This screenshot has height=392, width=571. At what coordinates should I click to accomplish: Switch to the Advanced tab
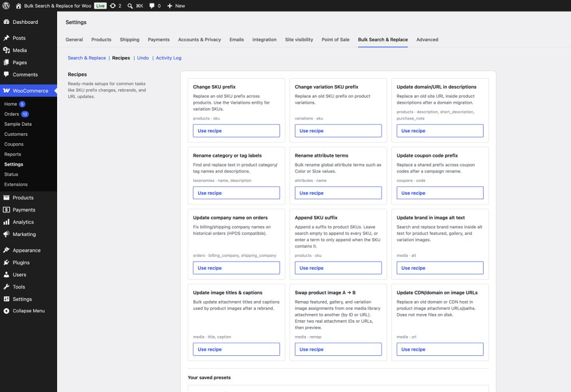pyautogui.click(x=427, y=40)
